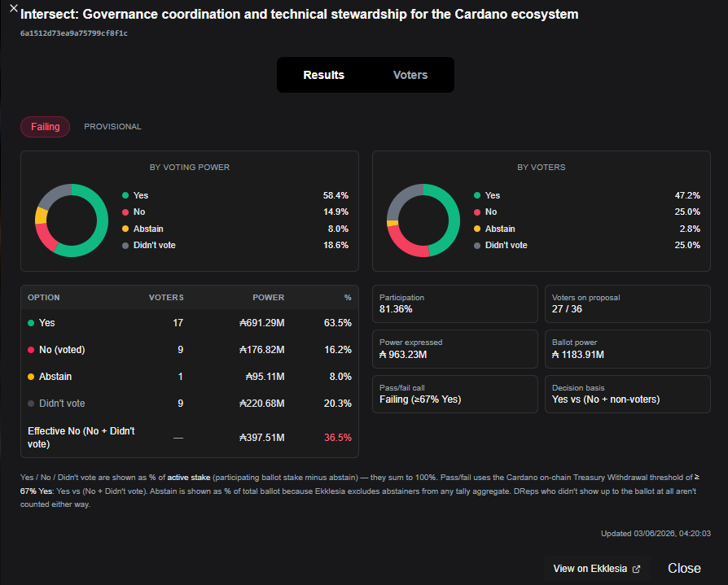Click the bold 'active stake' footnote text
Screen dimensions: 728x585
point(188,478)
